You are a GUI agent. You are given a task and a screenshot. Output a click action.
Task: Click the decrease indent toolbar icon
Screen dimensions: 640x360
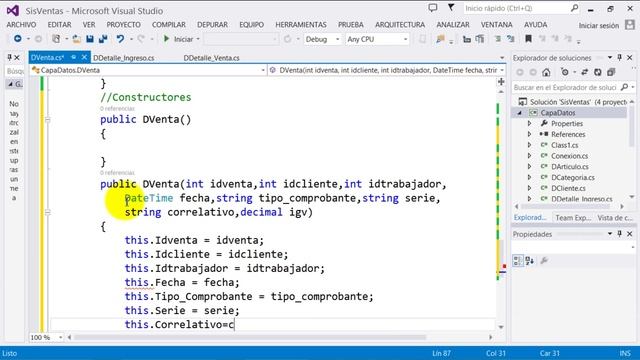pyautogui.click(x=467, y=39)
